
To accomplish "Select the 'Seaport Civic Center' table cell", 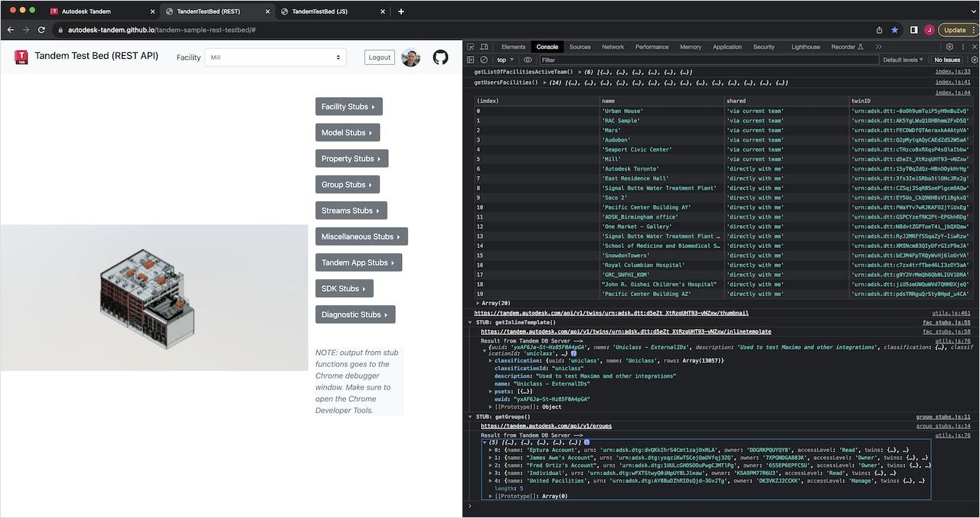I will coord(661,149).
